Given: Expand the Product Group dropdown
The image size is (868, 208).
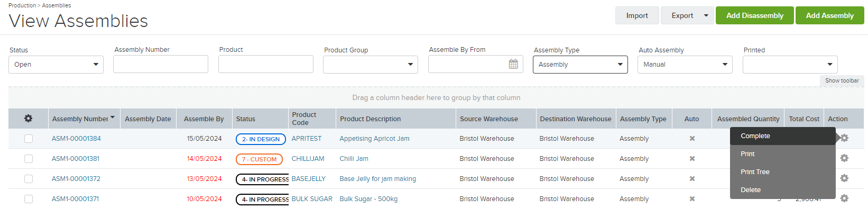Looking at the screenshot, I should pyautogui.click(x=371, y=65).
